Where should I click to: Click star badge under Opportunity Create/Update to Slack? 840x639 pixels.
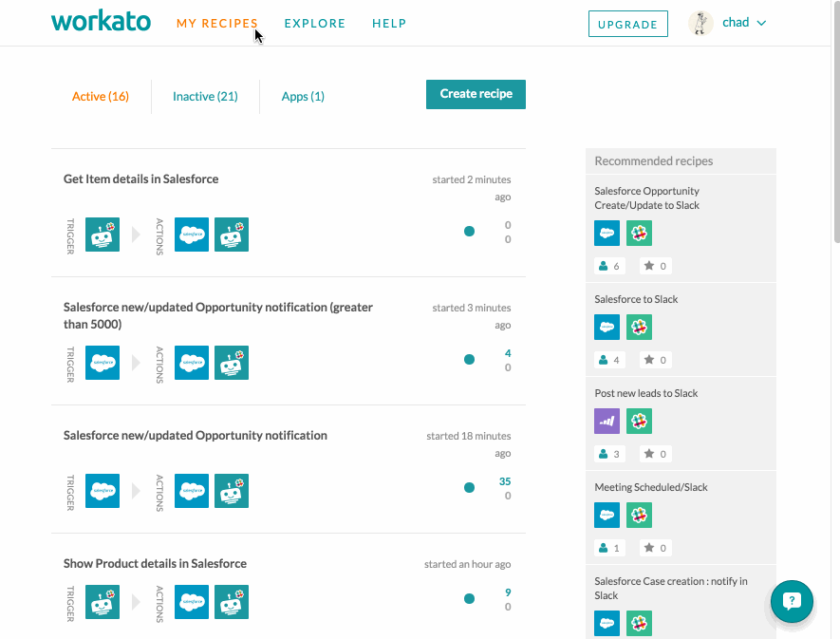pos(655,266)
